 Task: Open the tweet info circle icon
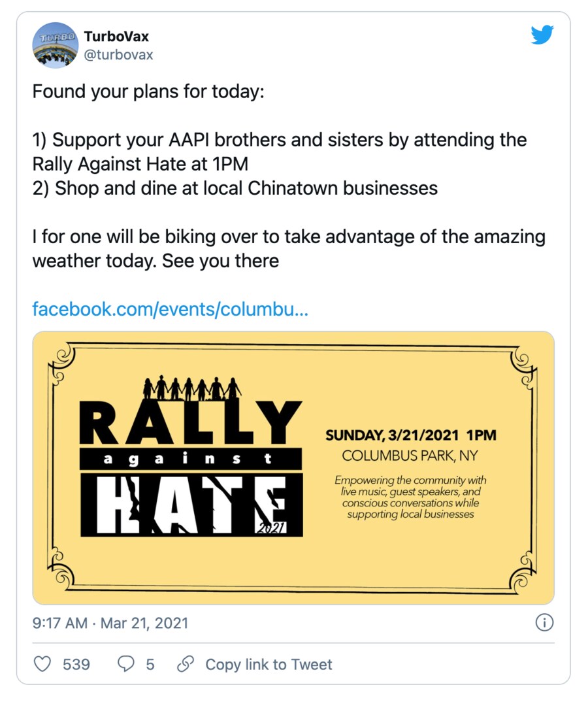(x=544, y=622)
